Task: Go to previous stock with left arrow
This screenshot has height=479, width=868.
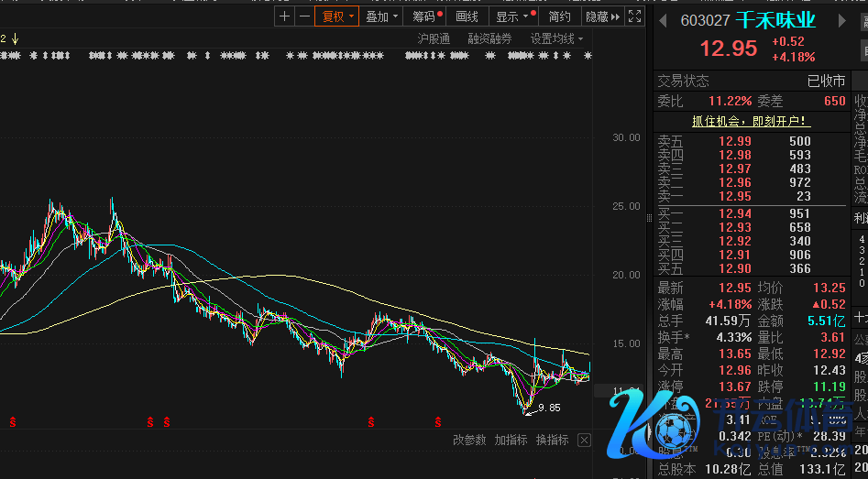Action: (x=664, y=21)
